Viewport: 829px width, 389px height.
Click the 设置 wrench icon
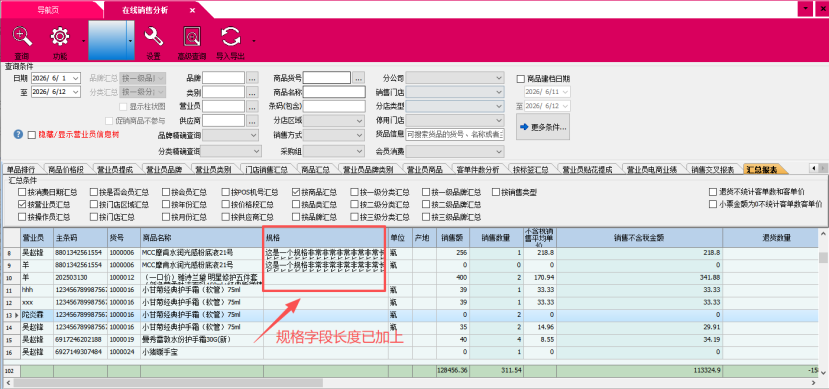click(x=153, y=36)
